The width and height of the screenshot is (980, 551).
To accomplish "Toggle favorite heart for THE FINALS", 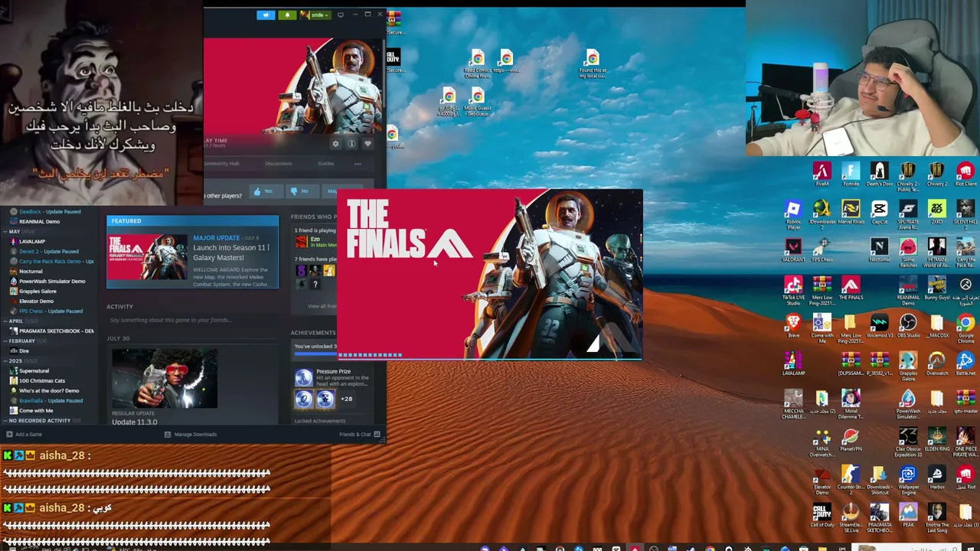I will click(x=367, y=144).
